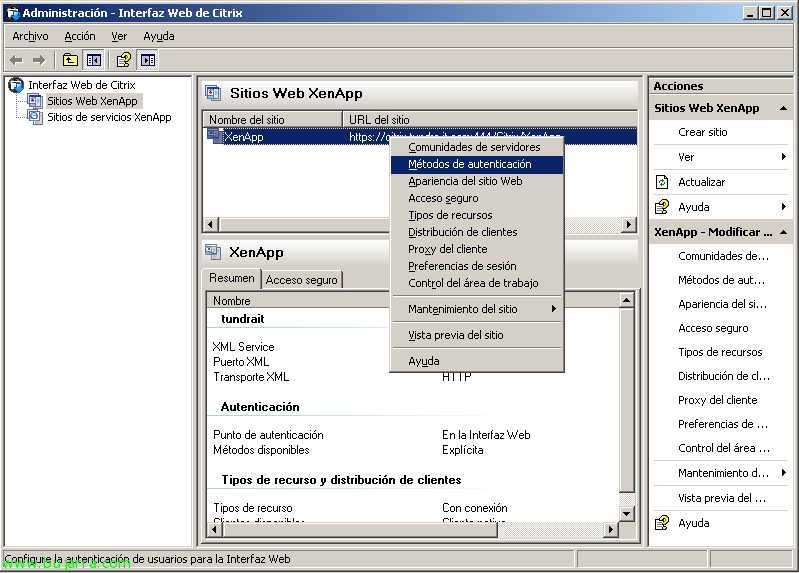Viewport: 799px width, 573px height.
Task: Click the URL del sitio column header
Action: (490, 119)
